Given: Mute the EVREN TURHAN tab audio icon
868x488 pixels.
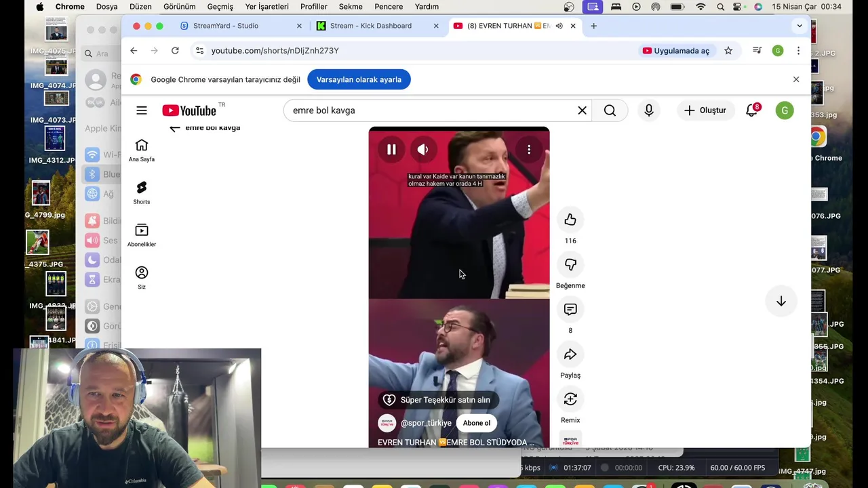Looking at the screenshot, I should (x=559, y=26).
